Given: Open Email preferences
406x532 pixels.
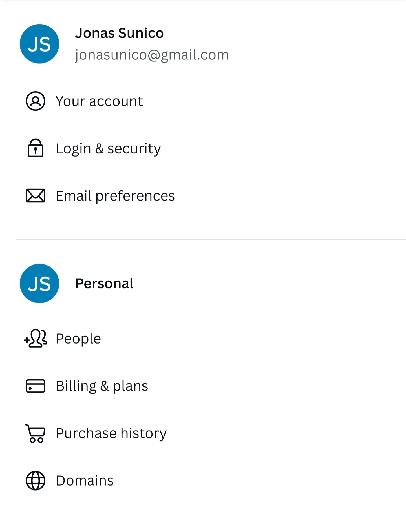Looking at the screenshot, I should point(115,196).
